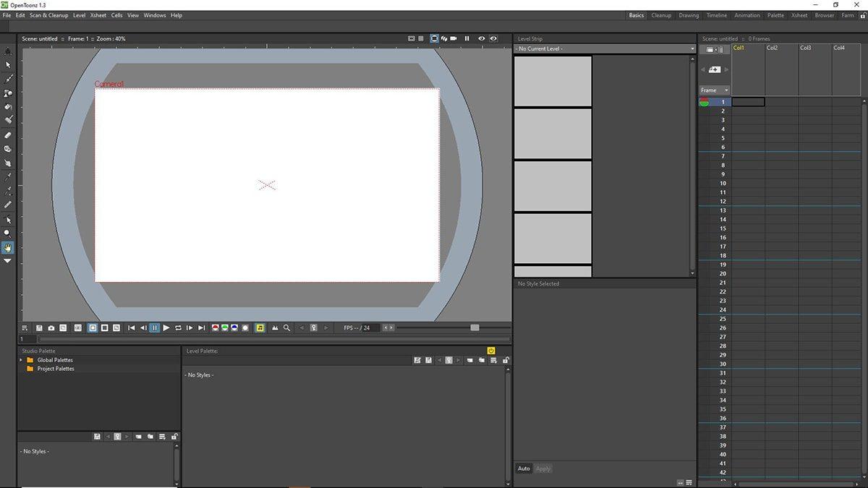Image resolution: width=868 pixels, height=488 pixels.
Task: Click the Auto button in the style panel
Action: (524, 468)
